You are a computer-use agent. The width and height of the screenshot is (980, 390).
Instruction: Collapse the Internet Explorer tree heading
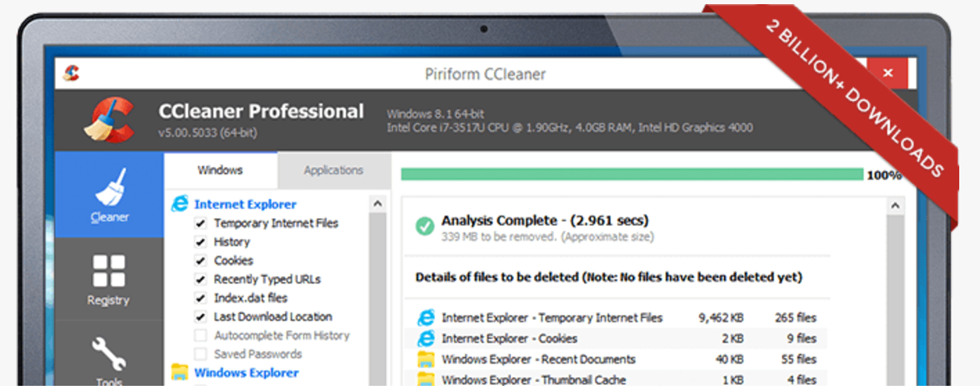[x=245, y=204]
